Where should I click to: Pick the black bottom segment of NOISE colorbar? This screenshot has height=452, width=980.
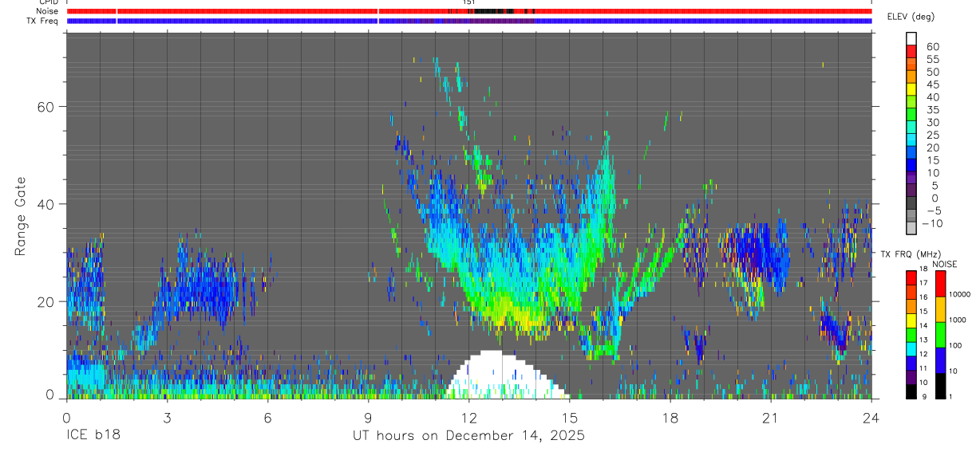tap(940, 386)
